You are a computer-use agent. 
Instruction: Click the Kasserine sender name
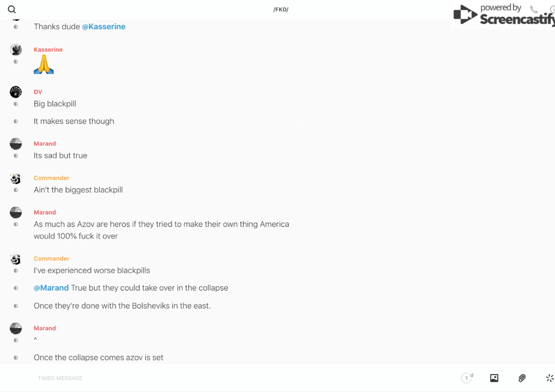(48, 49)
